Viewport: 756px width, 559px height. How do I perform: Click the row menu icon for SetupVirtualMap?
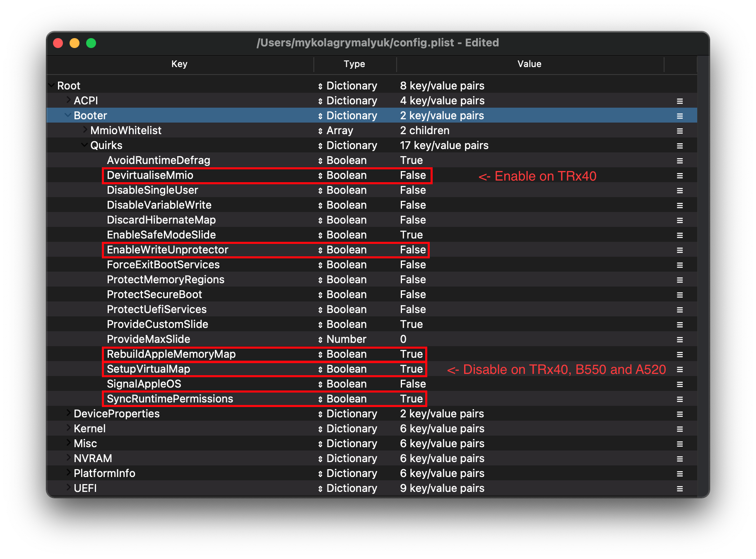(x=679, y=369)
